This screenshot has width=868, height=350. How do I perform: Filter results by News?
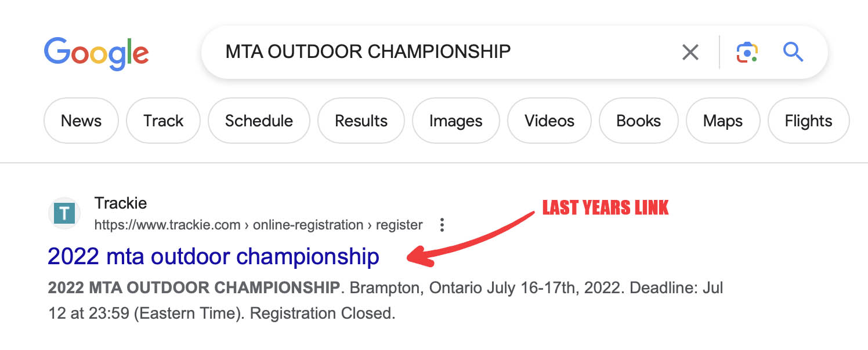click(x=81, y=121)
